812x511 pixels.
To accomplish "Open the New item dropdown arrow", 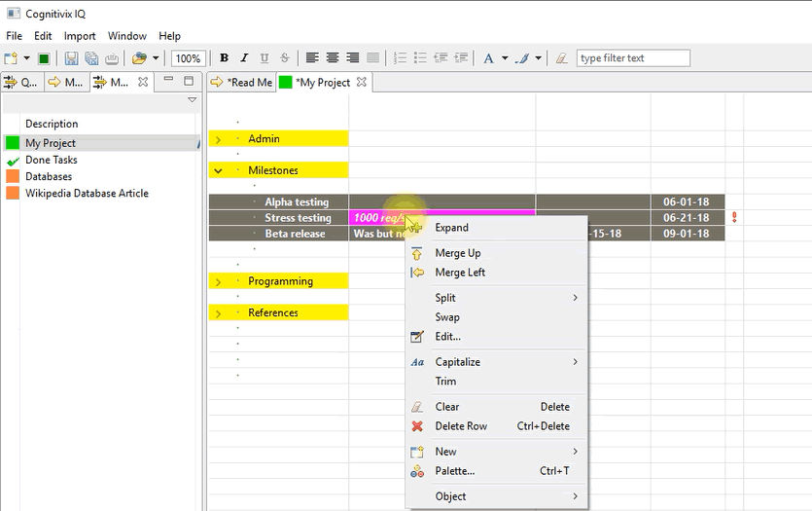I will tap(26, 58).
